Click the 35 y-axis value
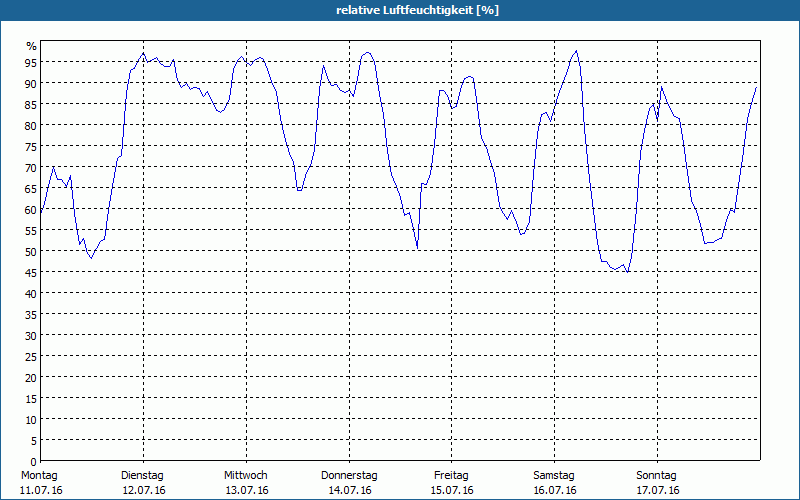This screenshot has height=500, width=800. click(31, 315)
